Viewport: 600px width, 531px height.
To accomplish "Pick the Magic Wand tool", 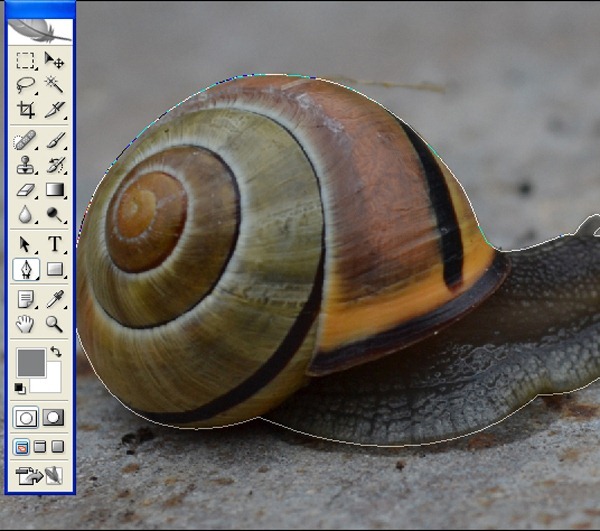I will click(x=54, y=85).
